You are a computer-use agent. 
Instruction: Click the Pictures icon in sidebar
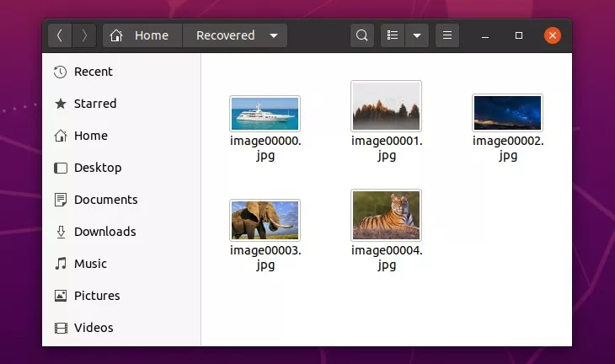coord(61,296)
